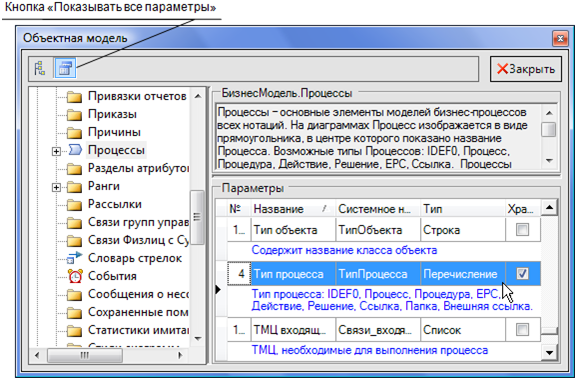Sort by the Системное н... column header
This screenshot has width=575, height=378.
pos(378,209)
